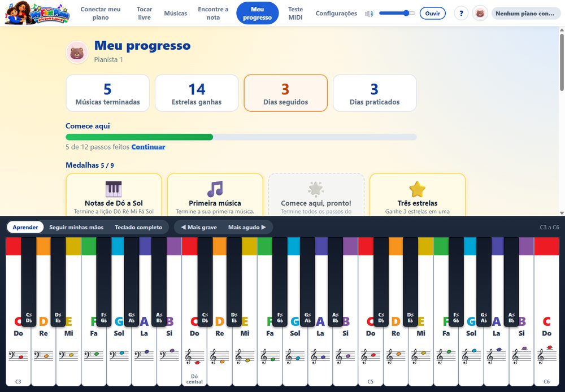Go to the Músicas page
The width and height of the screenshot is (565, 392).
[x=176, y=14]
